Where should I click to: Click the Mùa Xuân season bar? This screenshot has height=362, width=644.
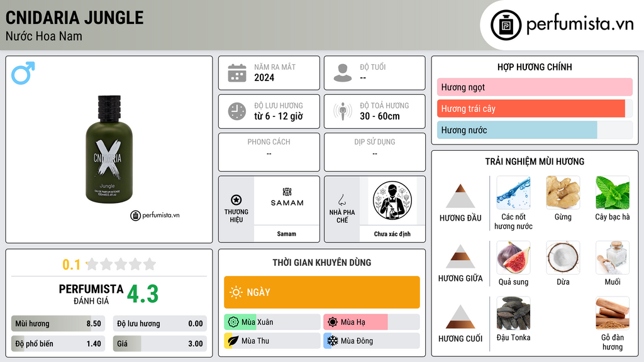click(x=272, y=322)
